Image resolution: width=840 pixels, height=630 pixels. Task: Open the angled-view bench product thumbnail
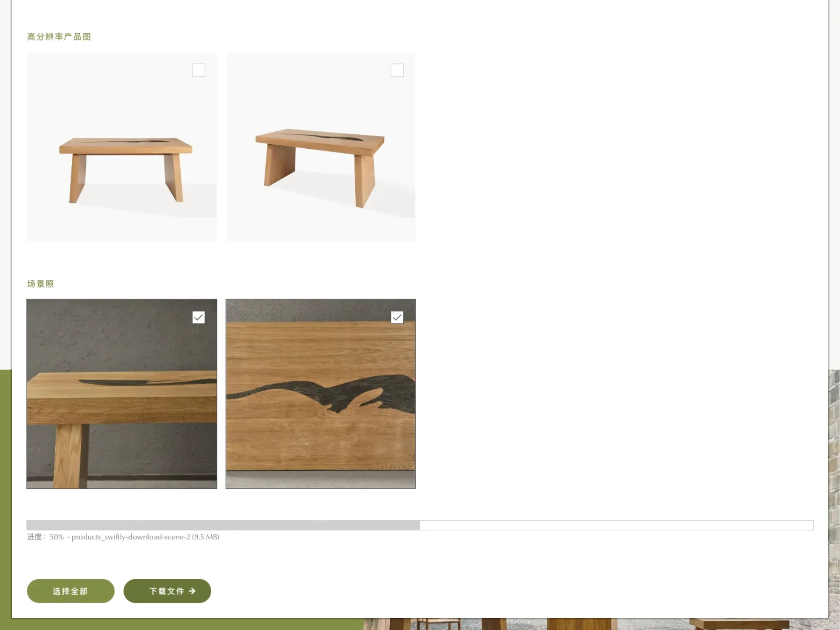click(321, 147)
